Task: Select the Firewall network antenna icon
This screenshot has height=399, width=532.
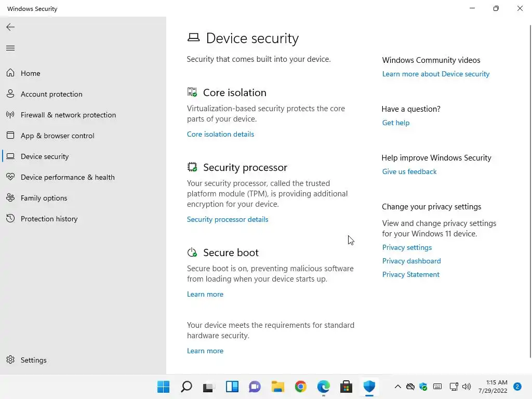Action: point(10,115)
